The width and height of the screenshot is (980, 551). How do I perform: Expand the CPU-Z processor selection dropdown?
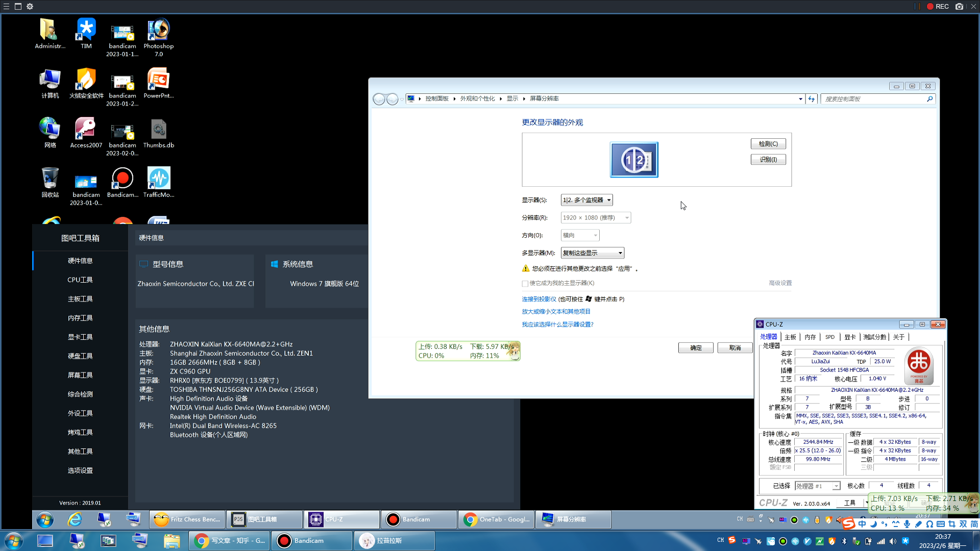818,486
